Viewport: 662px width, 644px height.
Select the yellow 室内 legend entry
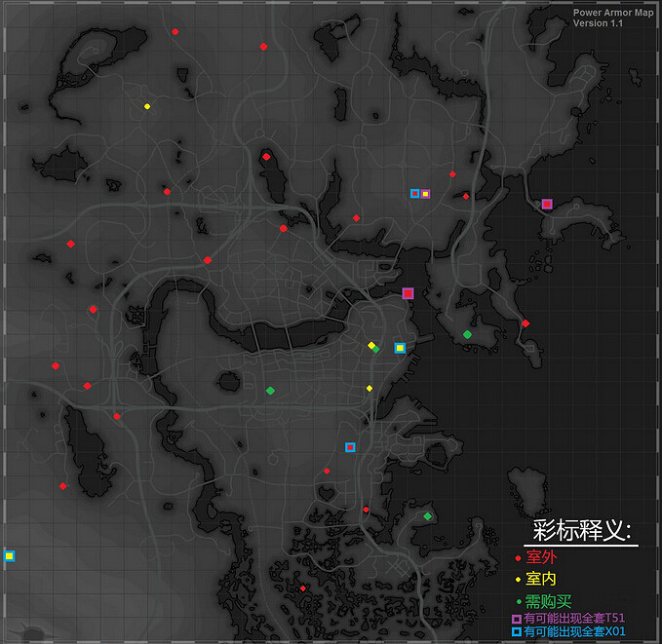coord(541,579)
